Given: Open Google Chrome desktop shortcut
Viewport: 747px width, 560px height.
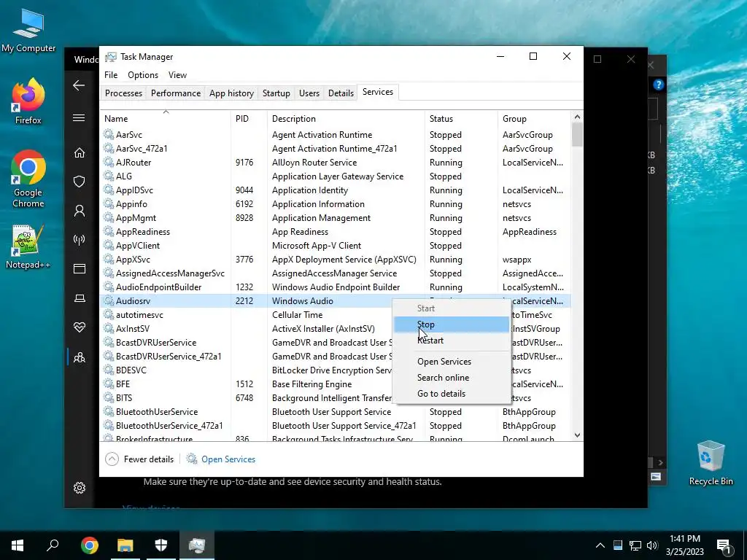Looking at the screenshot, I should [x=28, y=179].
